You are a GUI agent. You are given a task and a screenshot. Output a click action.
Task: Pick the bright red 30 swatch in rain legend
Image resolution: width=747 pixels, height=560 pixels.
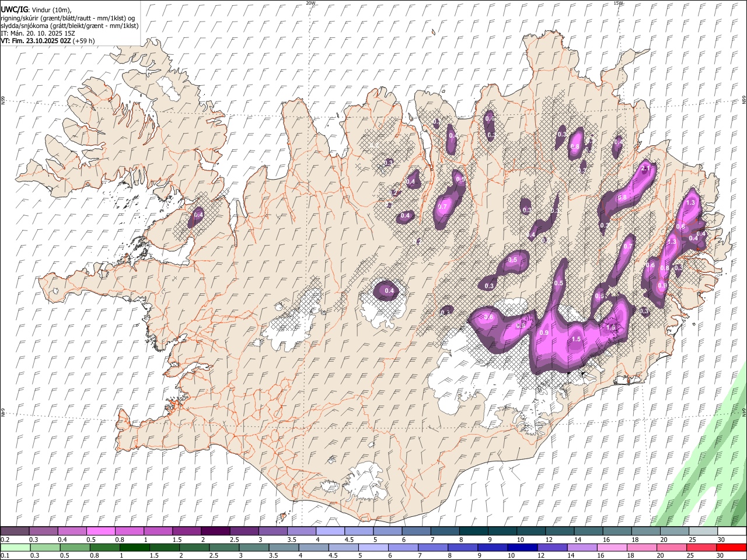pyautogui.click(x=732, y=547)
